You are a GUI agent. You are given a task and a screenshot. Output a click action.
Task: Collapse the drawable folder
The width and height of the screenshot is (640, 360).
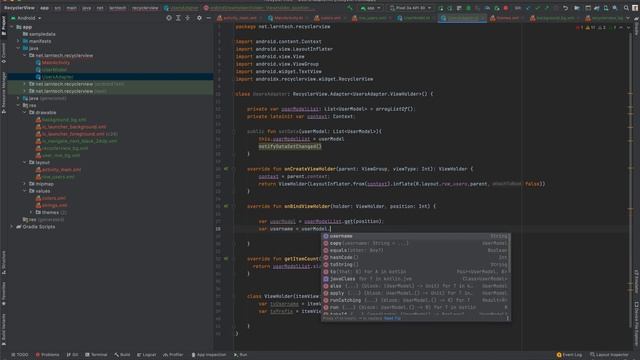24,112
